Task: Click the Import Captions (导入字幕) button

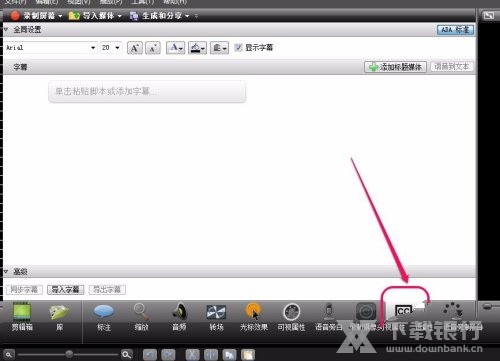Action: (x=66, y=289)
